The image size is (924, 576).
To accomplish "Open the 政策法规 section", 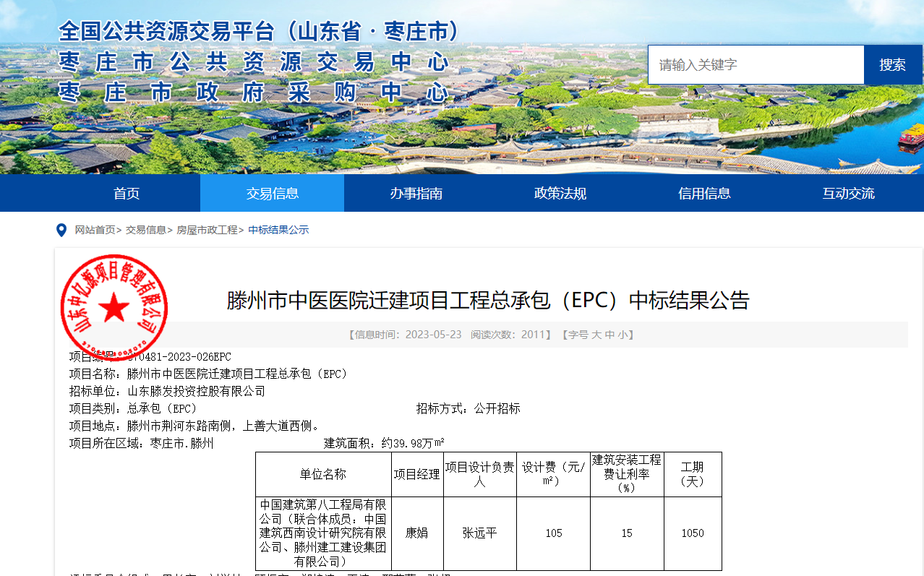I will click(x=560, y=193).
